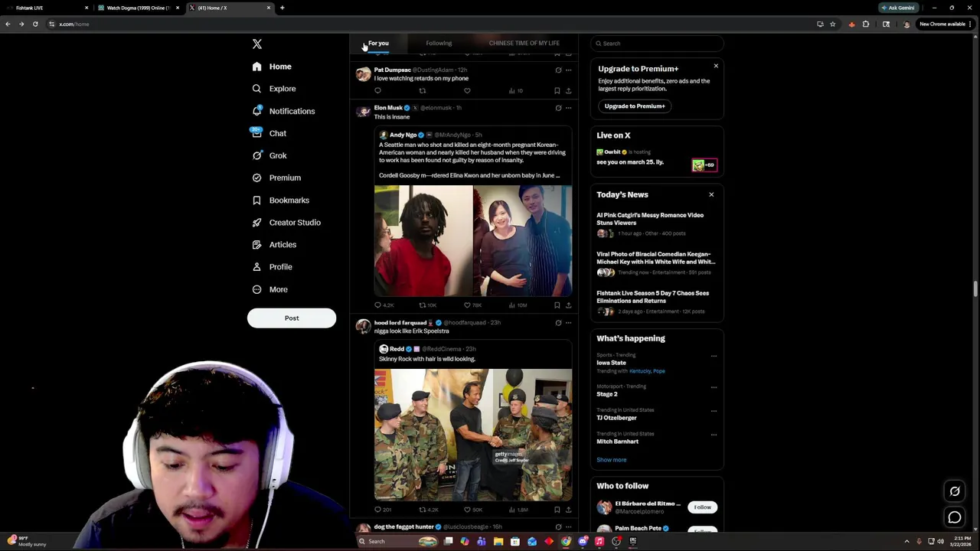Open options for Mitch Barnhart trend

click(714, 435)
